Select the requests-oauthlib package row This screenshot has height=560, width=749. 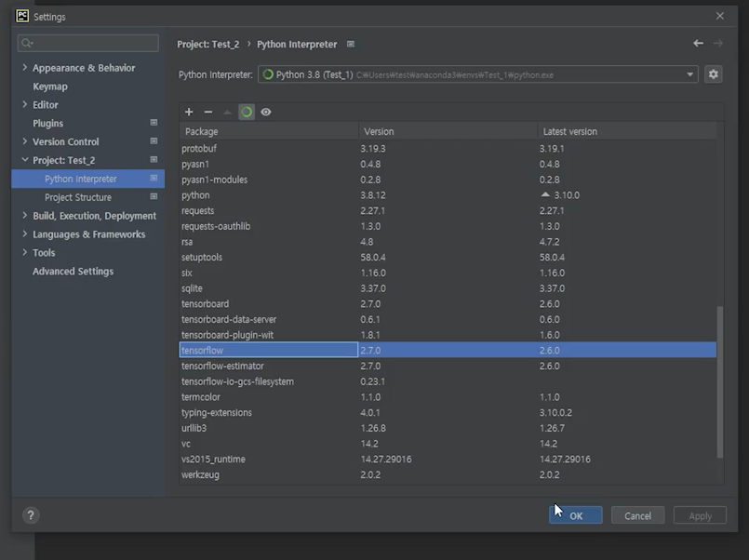[448, 226]
